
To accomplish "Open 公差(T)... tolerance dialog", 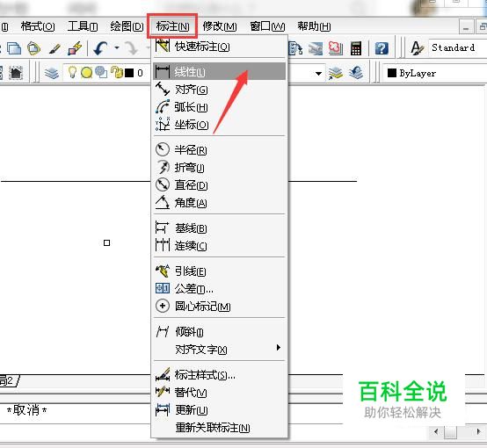I will pyautogui.click(x=219, y=289).
